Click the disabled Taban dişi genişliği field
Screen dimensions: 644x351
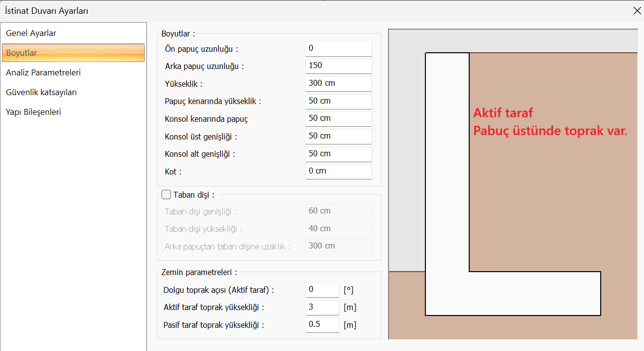pos(338,211)
